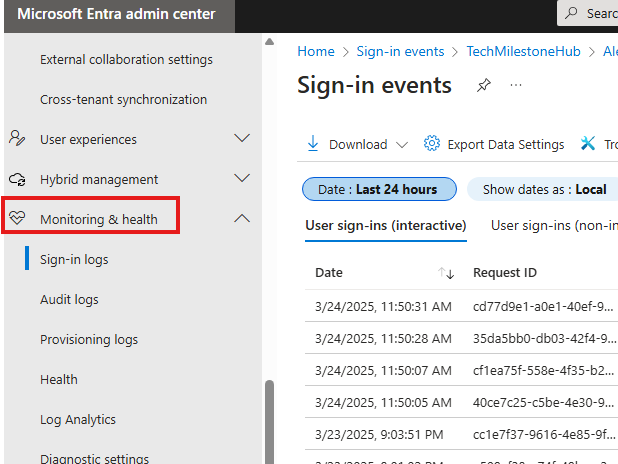The image size is (618, 464).
Task: Click the Troubleshoot tools icon
Action: 588,144
